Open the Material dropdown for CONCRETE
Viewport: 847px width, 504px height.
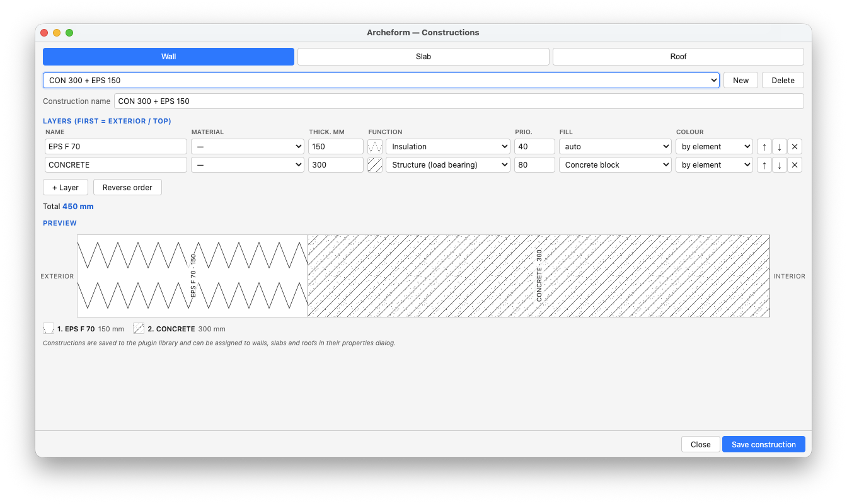pos(248,165)
